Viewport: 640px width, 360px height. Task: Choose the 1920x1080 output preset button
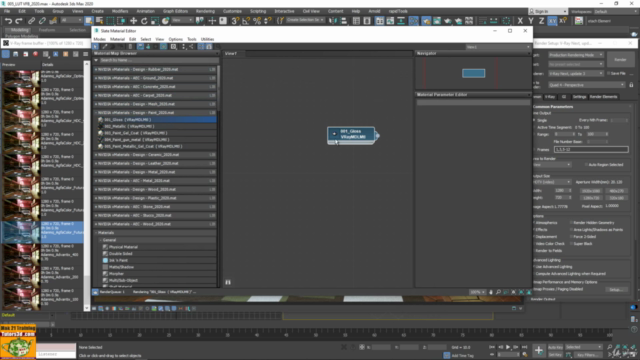pyautogui.click(x=591, y=191)
